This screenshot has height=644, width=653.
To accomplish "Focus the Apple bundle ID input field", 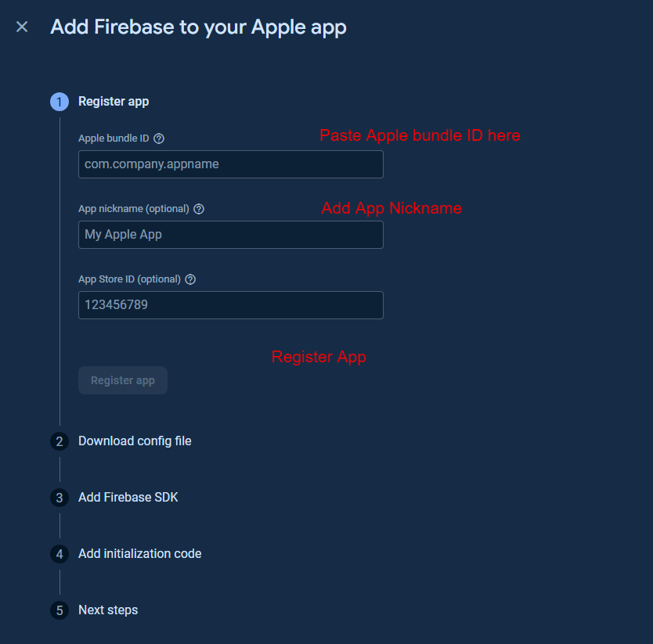I will [230, 164].
